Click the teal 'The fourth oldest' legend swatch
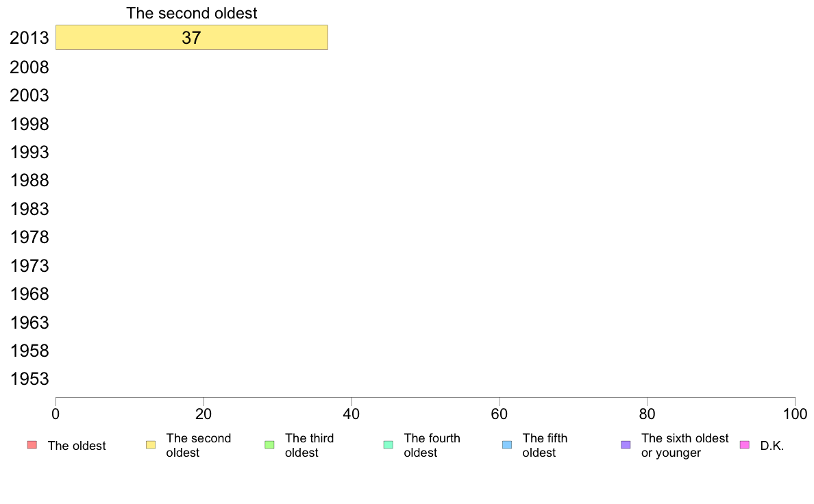 coord(388,445)
